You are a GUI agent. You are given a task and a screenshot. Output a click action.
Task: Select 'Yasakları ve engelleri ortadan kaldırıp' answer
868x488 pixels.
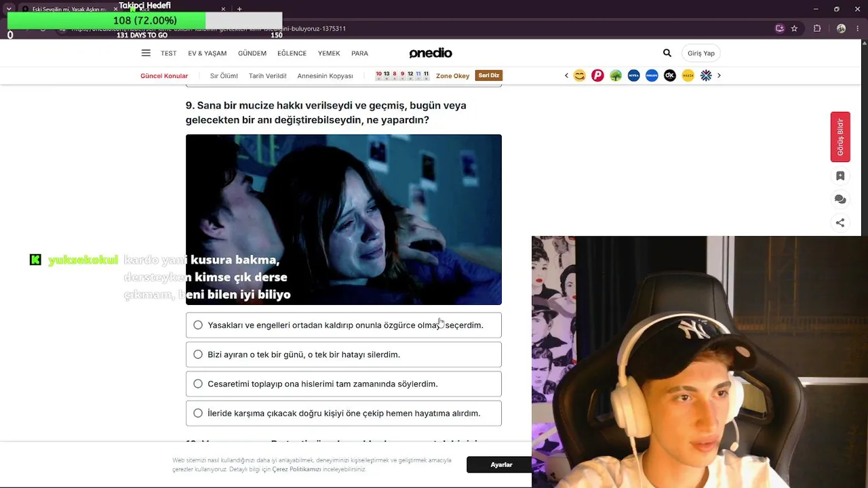[x=344, y=325]
